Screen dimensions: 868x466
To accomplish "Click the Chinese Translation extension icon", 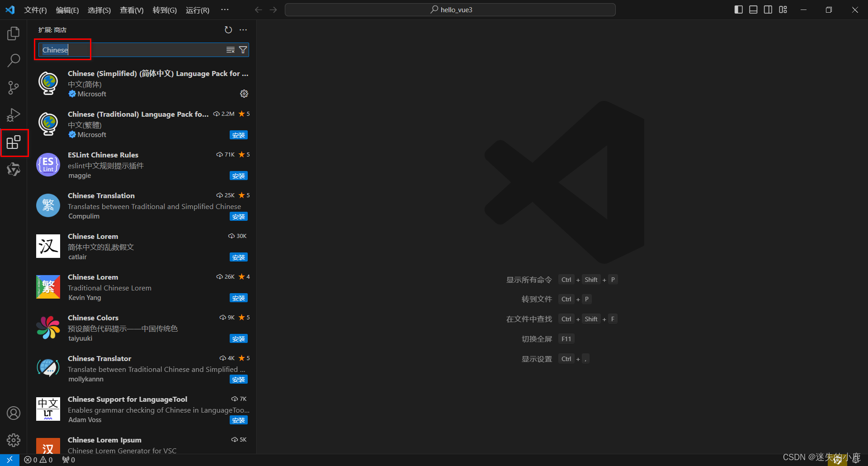I will click(x=48, y=205).
